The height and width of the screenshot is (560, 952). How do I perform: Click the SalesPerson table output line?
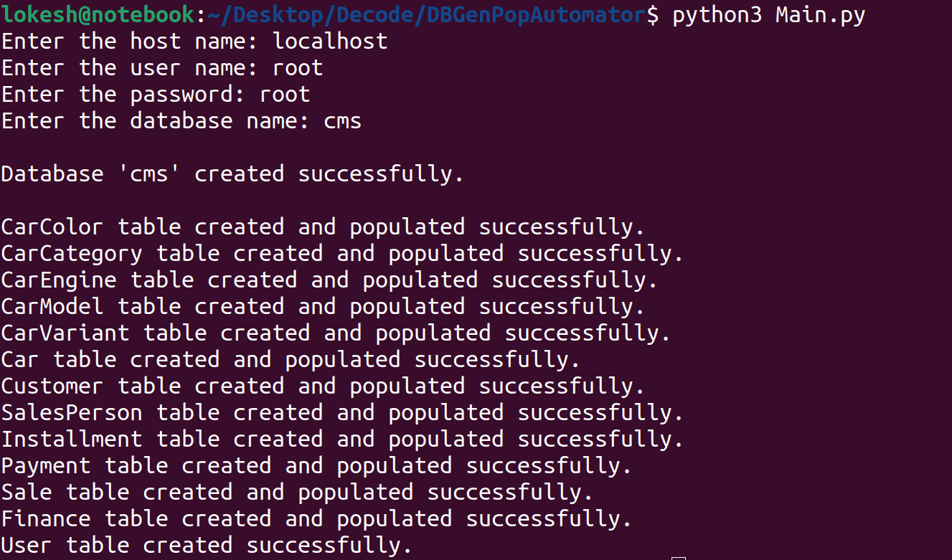[342, 412]
